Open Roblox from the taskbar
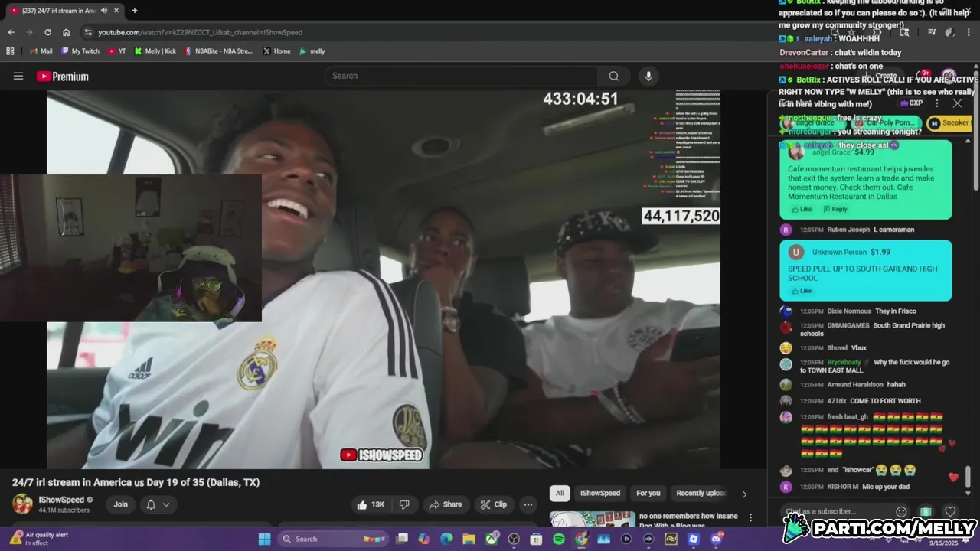Image resolution: width=980 pixels, height=551 pixels. (x=693, y=539)
